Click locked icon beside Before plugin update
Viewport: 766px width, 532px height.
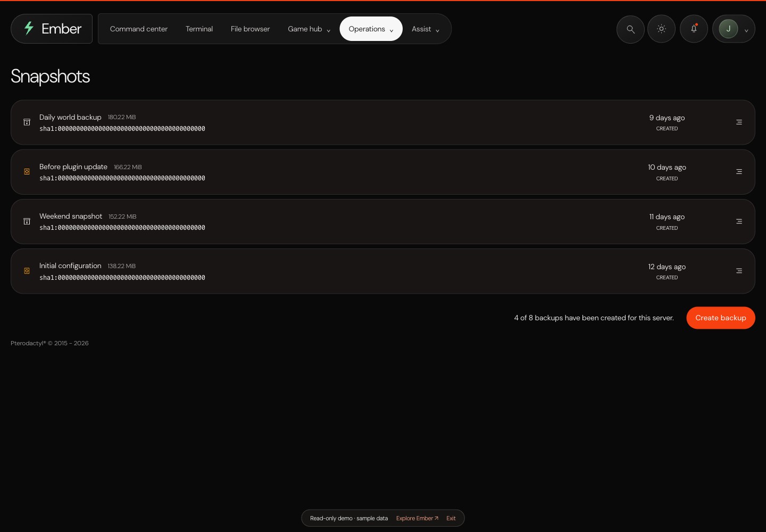pyautogui.click(x=27, y=172)
